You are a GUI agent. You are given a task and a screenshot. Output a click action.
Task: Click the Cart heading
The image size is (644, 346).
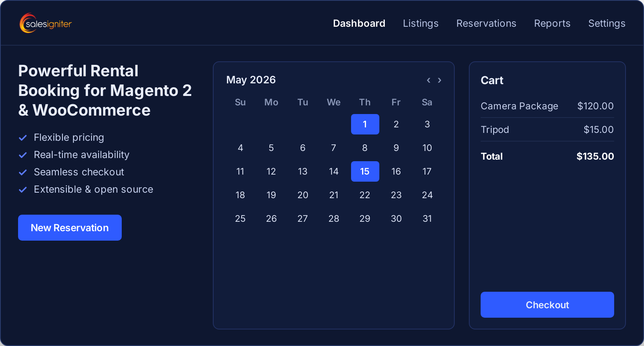coord(492,80)
